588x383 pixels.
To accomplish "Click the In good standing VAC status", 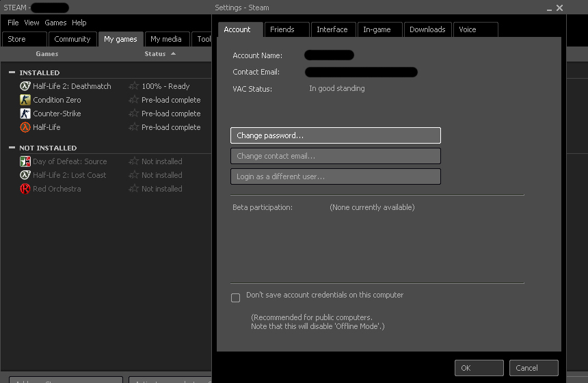I will point(337,88).
